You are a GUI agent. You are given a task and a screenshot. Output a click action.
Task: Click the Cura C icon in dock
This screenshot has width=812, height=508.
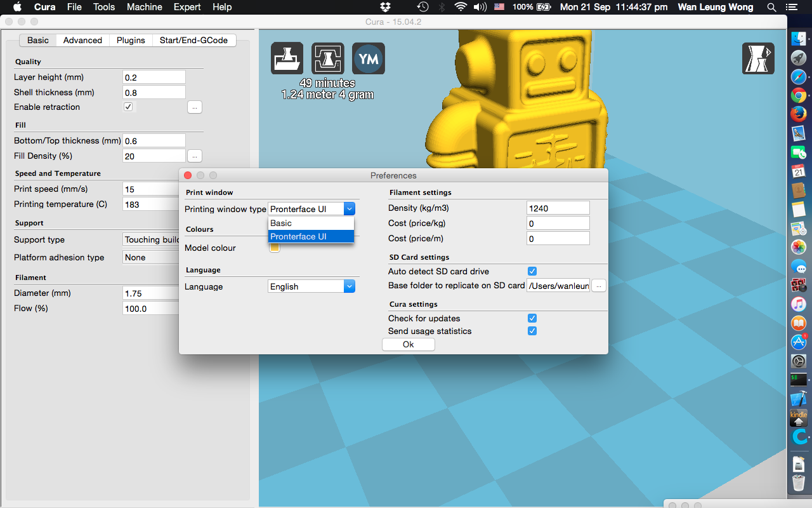[799, 437]
